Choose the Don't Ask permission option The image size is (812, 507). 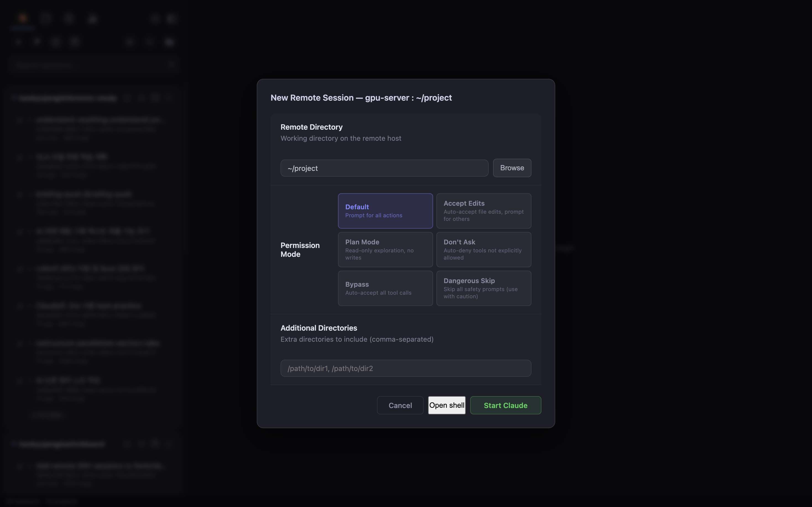pyautogui.click(x=484, y=249)
